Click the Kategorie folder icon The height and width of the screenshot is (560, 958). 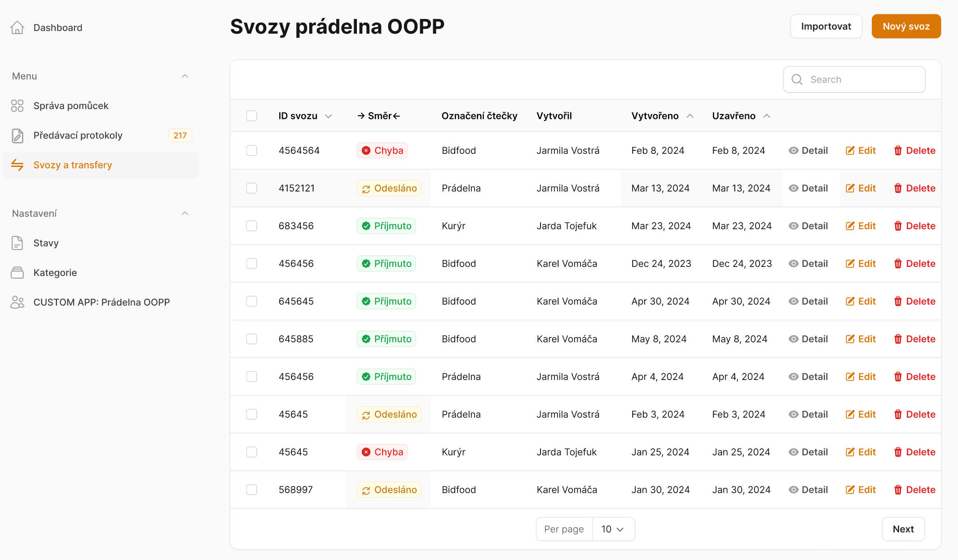[17, 272]
